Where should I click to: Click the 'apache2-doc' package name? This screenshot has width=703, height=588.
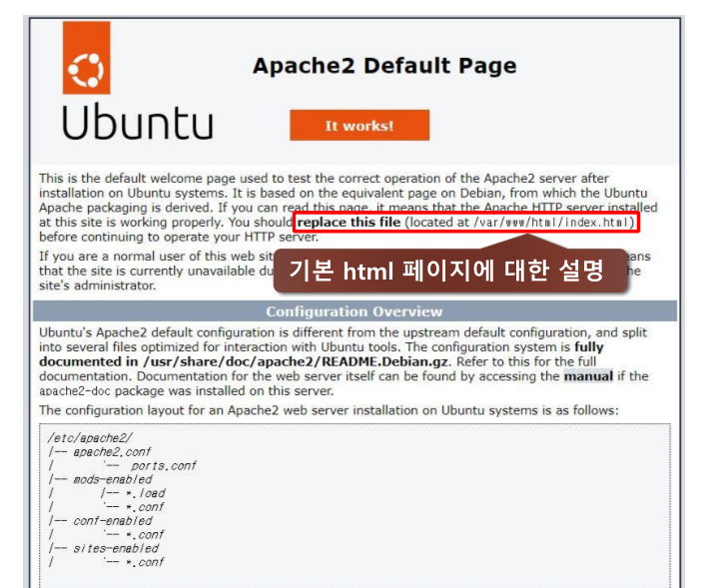pyautogui.click(x=75, y=391)
